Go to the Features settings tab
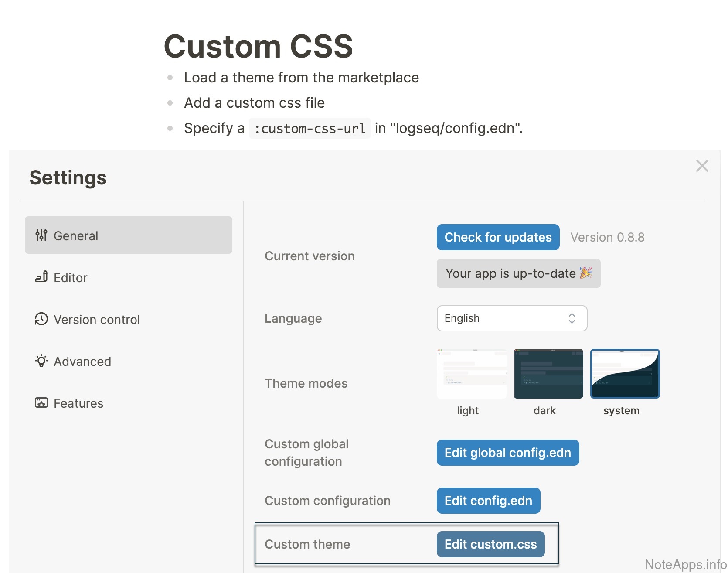The width and height of the screenshot is (728, 573). [78, 403]
